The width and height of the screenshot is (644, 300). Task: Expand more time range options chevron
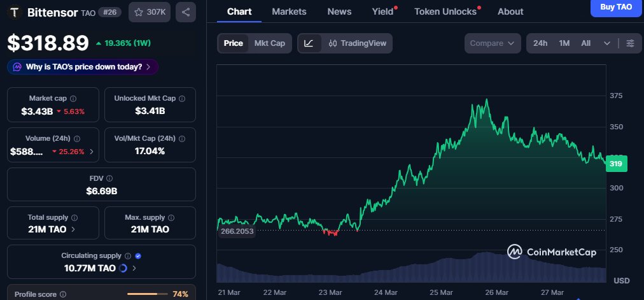pos(607,43)
